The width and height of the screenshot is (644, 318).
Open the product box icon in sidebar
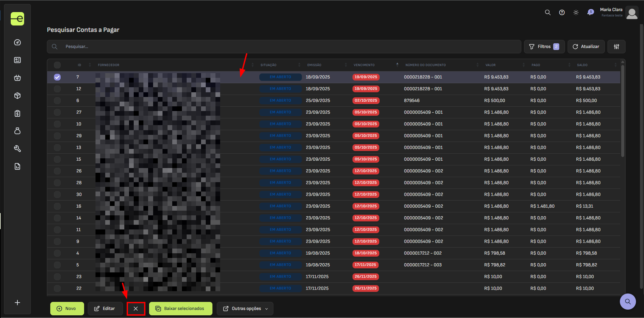coord(17,96)
